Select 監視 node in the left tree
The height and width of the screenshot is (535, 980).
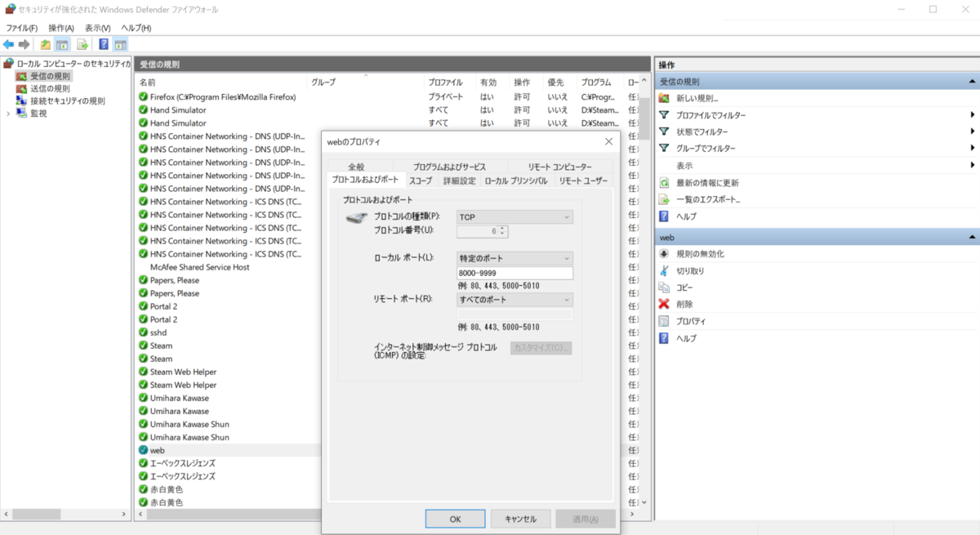click(38, 114)
